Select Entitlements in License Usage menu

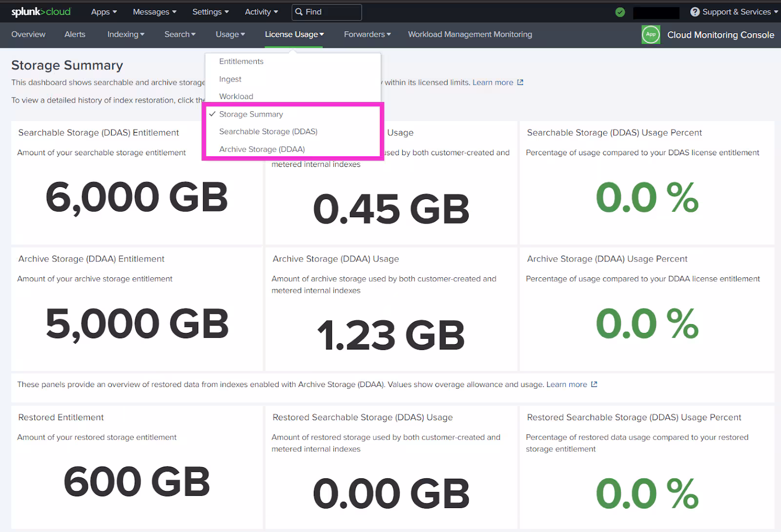coord(241,61)
